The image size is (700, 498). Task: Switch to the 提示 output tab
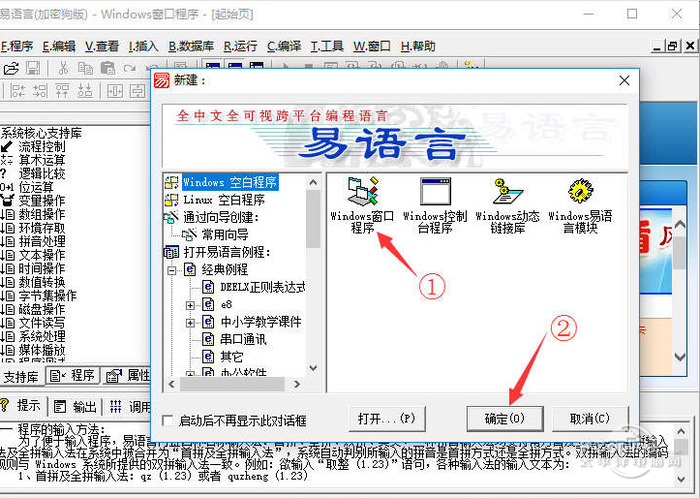pyautogui.click(x=21, y=406)
